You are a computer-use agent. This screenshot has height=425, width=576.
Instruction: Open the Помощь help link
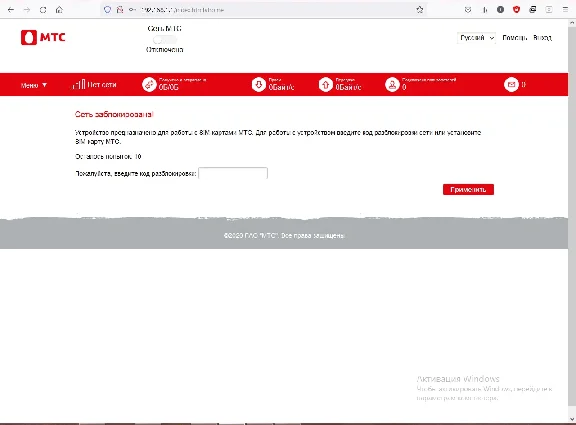point(515,37)
